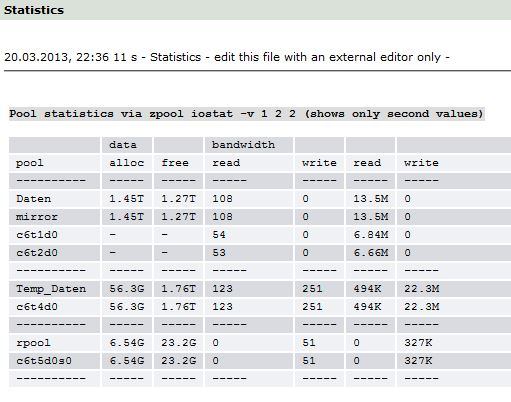Viewport: 511px width, 402px height.
Task: Click 6.54G alloc in c6t5d0s0 row
Action: pos(127,361)
